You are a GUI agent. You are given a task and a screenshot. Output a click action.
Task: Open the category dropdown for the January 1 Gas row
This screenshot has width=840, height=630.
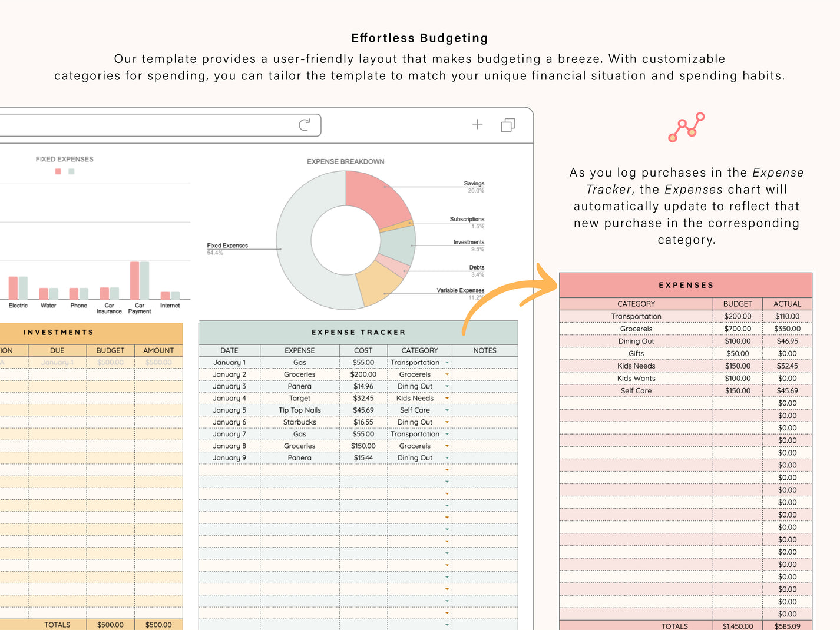pos(447,362)
